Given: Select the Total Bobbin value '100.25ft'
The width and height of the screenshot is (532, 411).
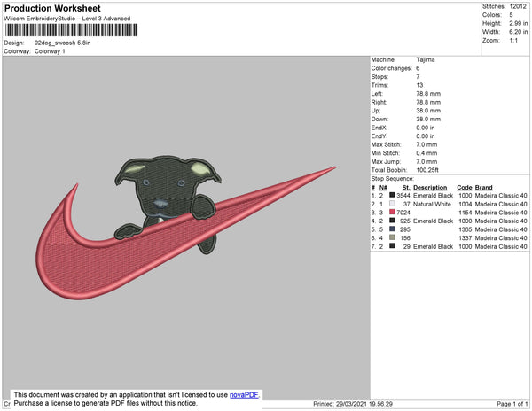Looking at the screenshot, I should click(x=427, y=170).
